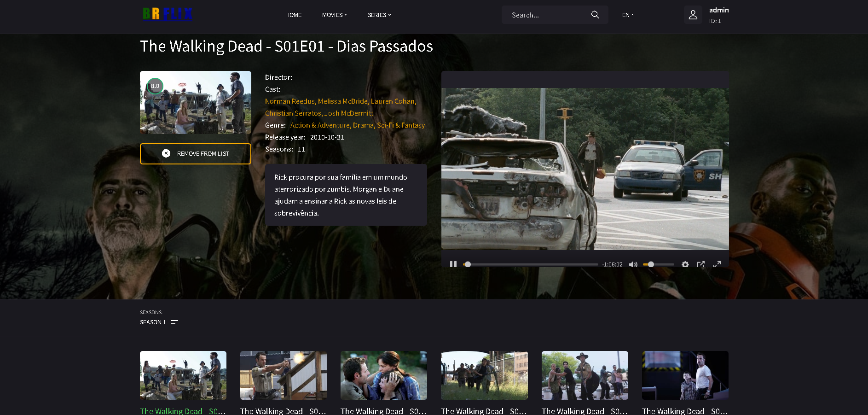Open the SEASON 1 selector
The image size is (868, 415).
(x=153, y=322)
